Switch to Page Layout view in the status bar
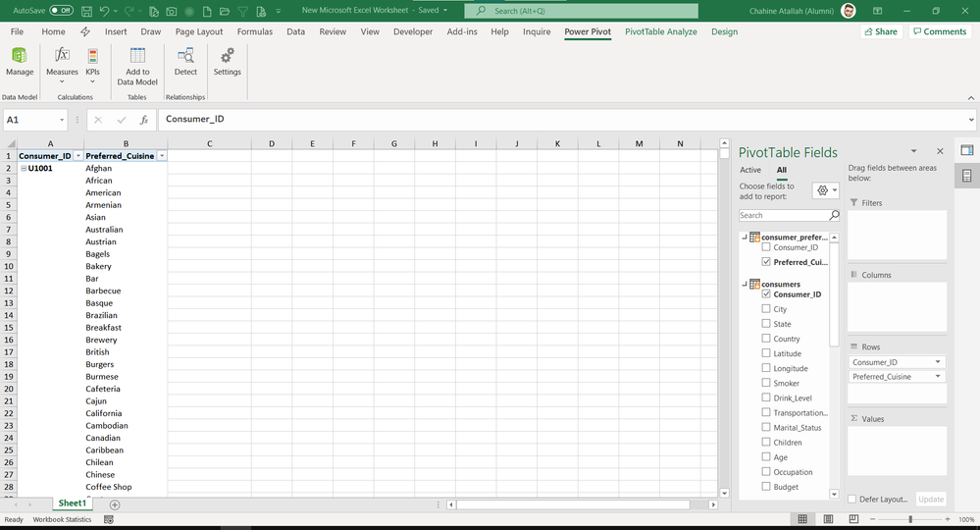The width and height of the screenshot is (980, 530). [828, 519]
